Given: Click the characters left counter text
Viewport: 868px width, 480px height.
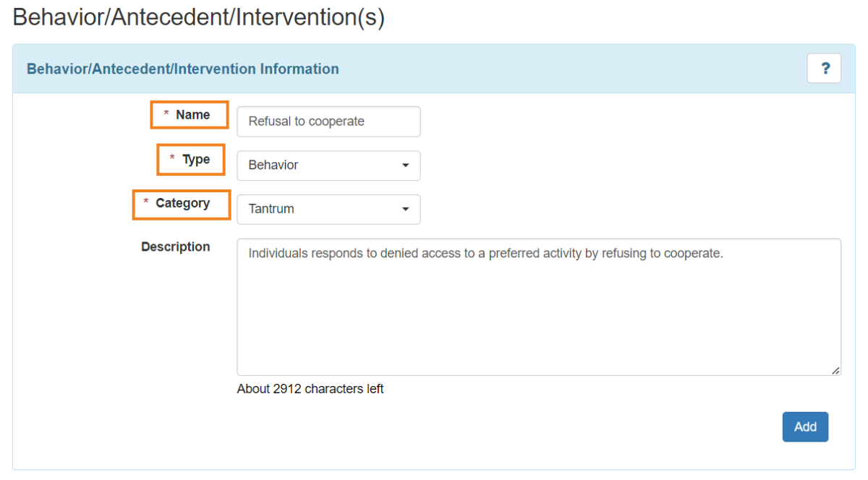Looking at the screenshot, I should tap(310, 389).
